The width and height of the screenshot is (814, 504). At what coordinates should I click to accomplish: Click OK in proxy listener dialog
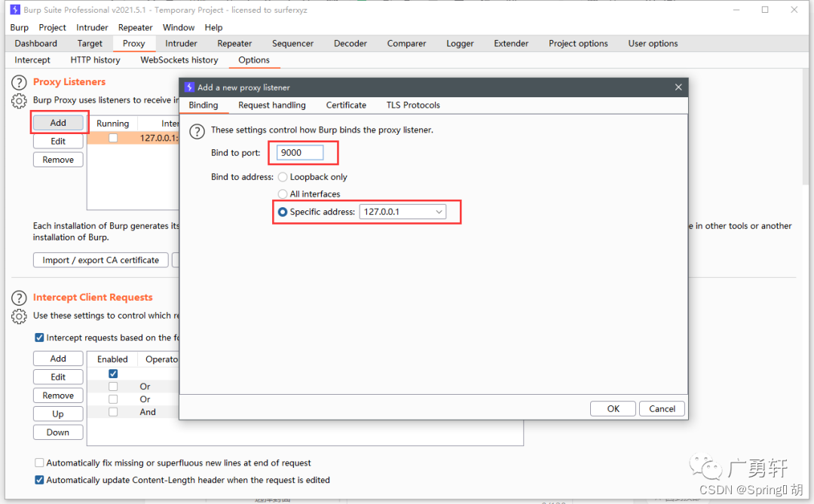(x=613, y=408)
